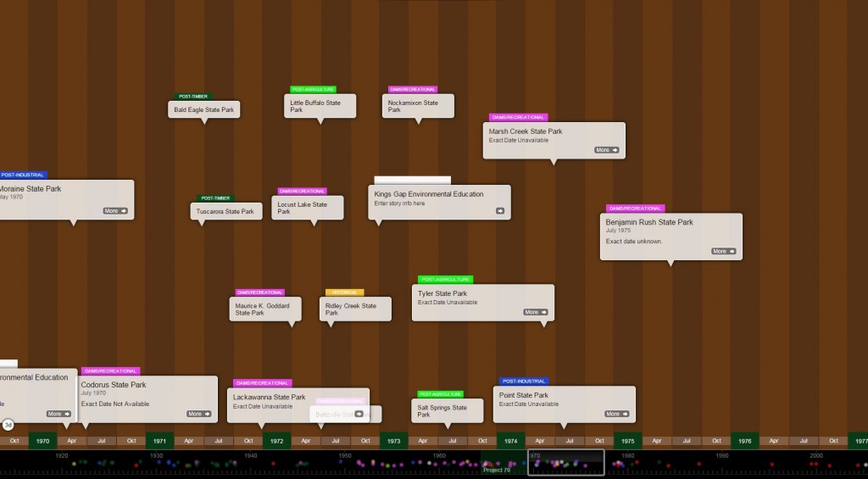Jump to 1975 on the date axis
The height and width of the screenshot is (479, 868).
[627, 441]
